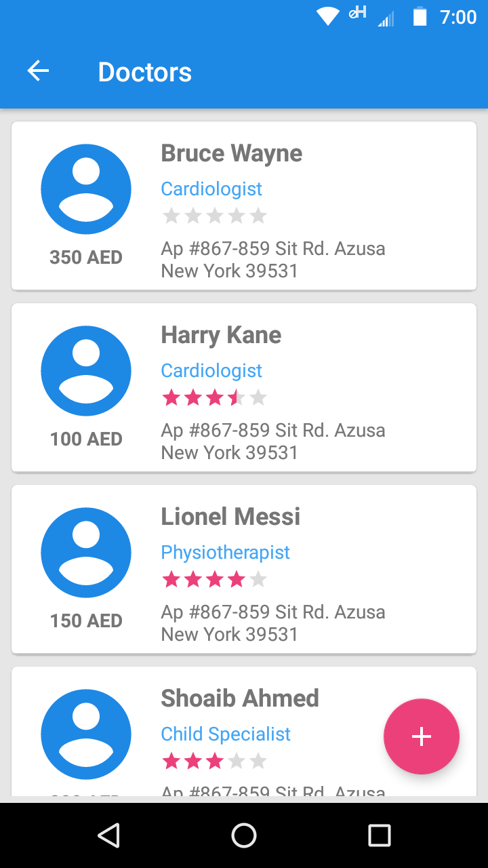The width and height of the screenshot is (488, 868).
Task: Open Lionel Messi's profile avatar
Action: [86, 553]
